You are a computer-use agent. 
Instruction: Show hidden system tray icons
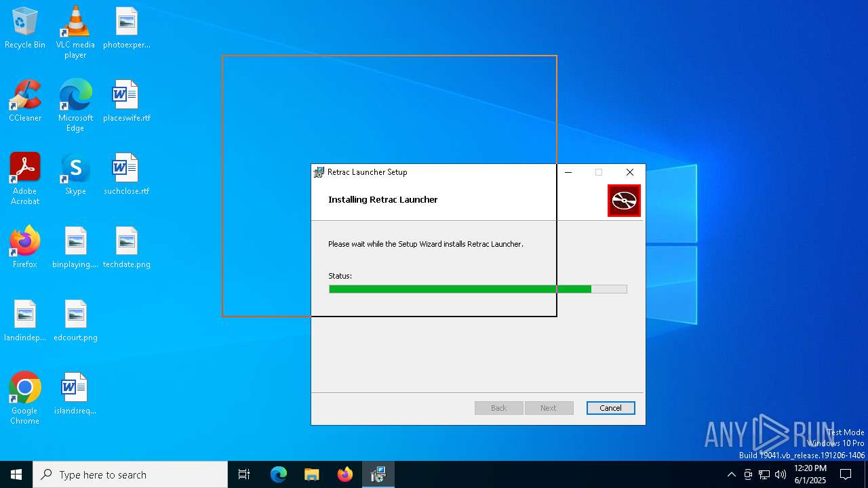coord(731,474)
